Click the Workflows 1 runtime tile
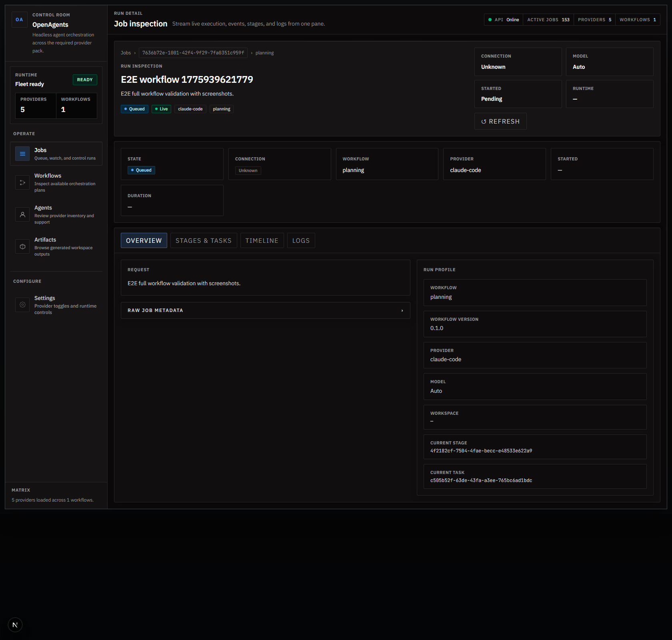The width and height of the screenshot is (672, 640). coord(76,106)
